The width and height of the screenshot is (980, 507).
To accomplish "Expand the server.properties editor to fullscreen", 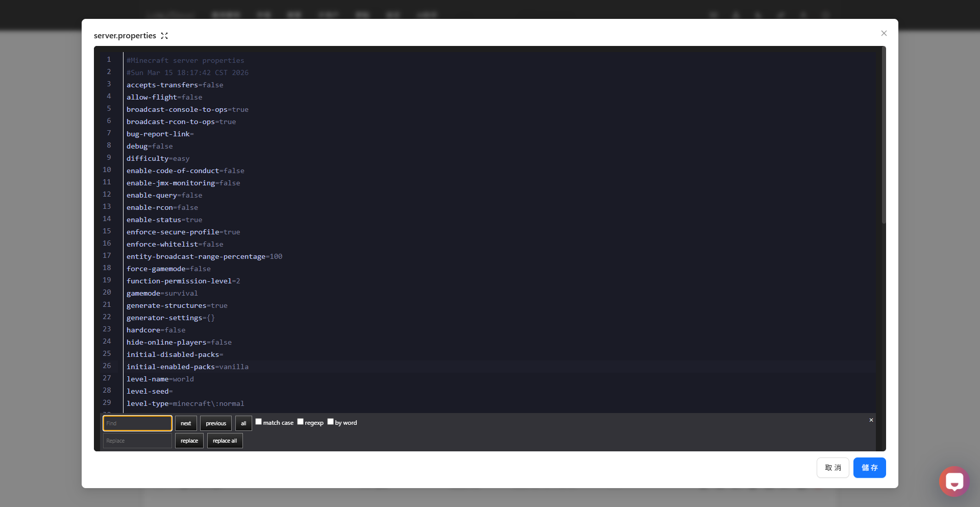I will [164, 36].
